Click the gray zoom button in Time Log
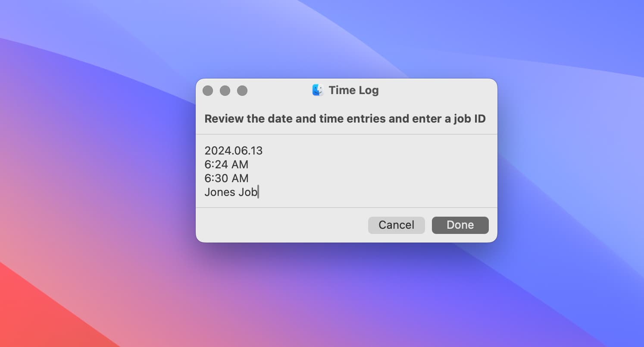 click(x=242, y=91)
